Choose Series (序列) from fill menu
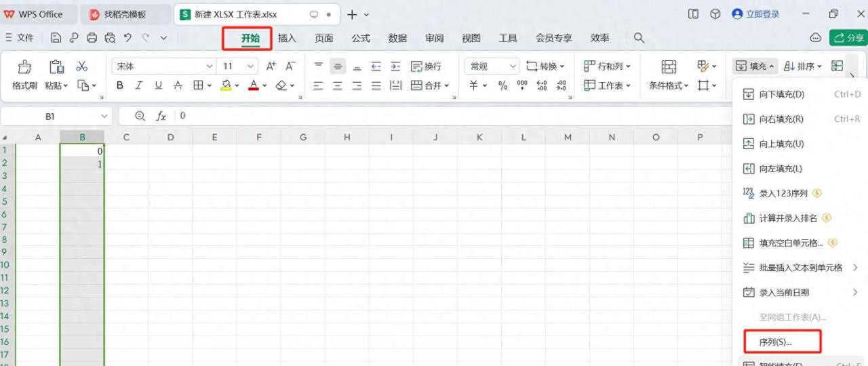 pyautogui.click(x=783, y=342)
